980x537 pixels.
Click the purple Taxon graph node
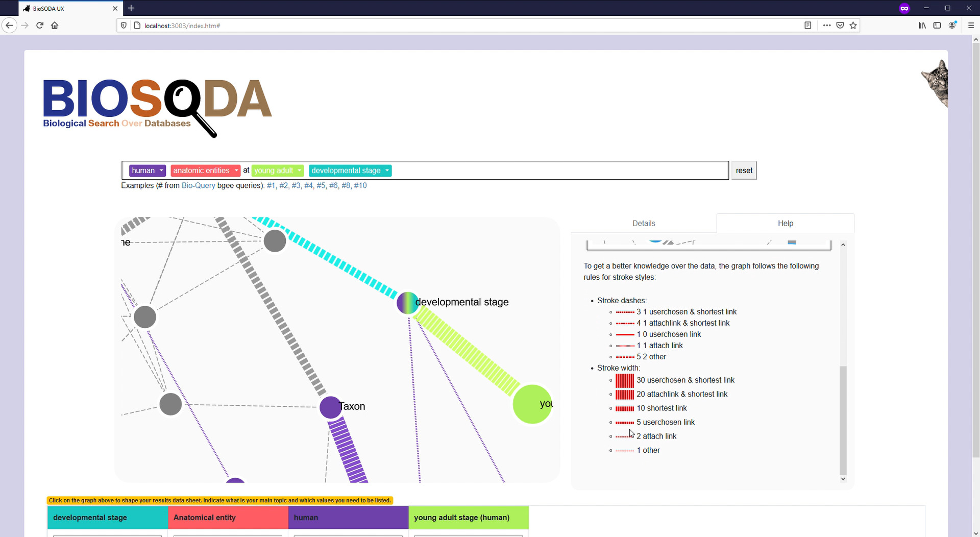pyautogui.click(x=330, y=407)
